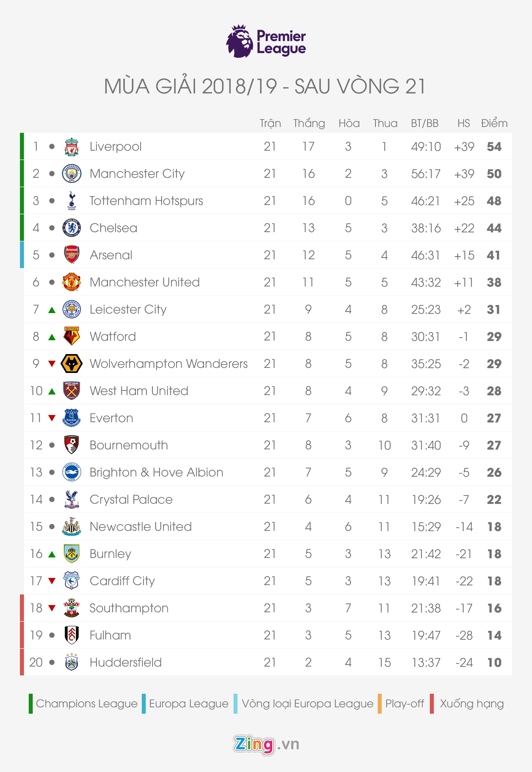This screenshot has width=532, height=772.
Task: Select the Watford club crest
Action: (72, 336)
